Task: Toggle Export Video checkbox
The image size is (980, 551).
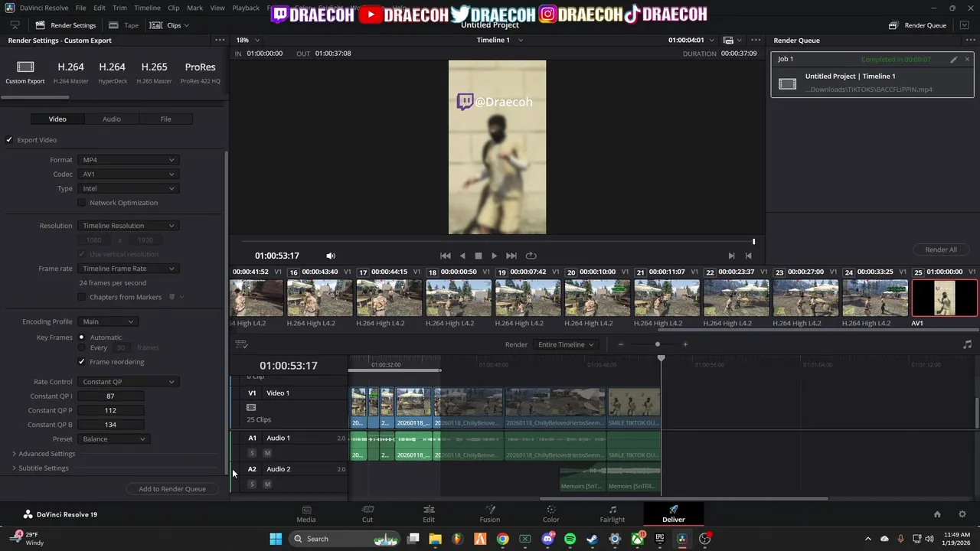Action: pyautogui.click(x=9, y=140)
